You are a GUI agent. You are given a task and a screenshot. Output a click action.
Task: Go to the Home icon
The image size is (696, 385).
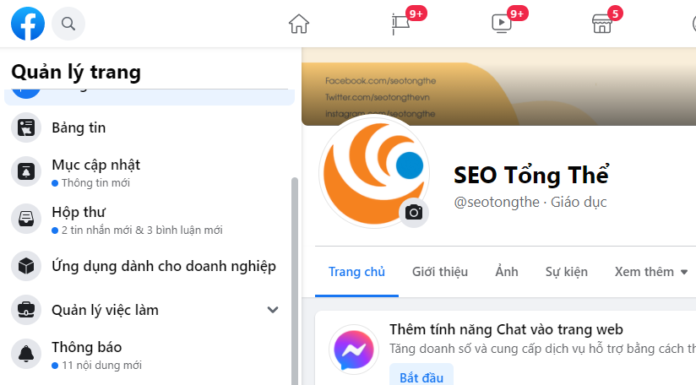(x=299, y=24)
